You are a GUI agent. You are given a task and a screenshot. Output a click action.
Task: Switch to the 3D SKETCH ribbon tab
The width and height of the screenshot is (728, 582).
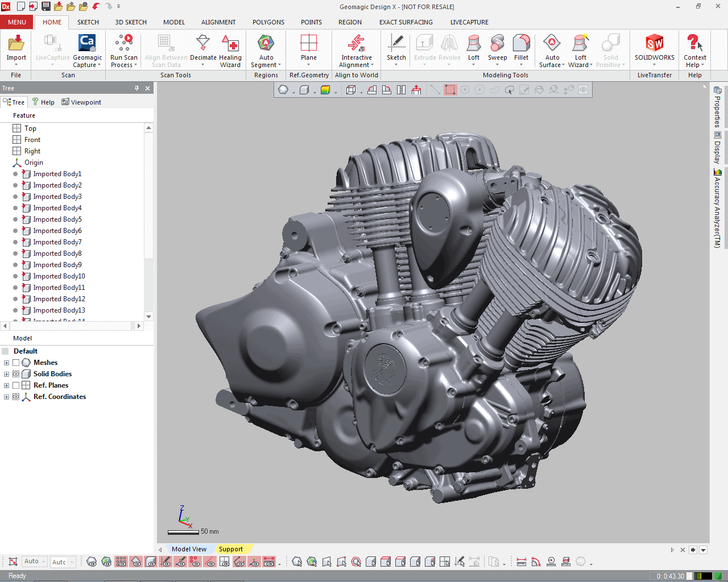tap(131, 22)
